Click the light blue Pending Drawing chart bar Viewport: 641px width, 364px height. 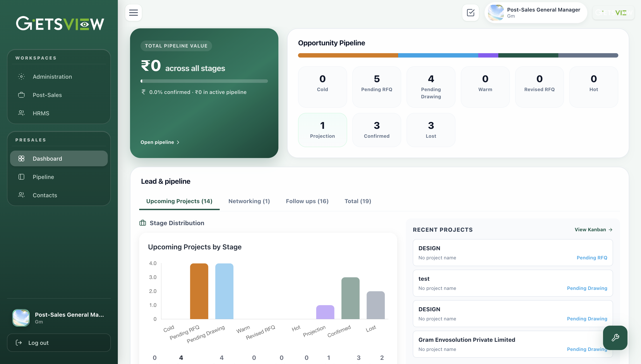(224, 291)
